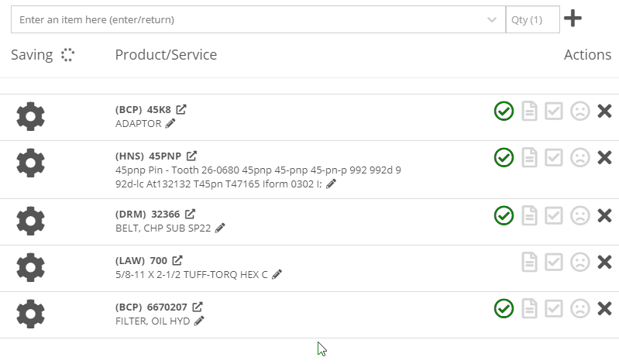The image size is (619, 364).
Task: Toggle checkbox icon on 45K8 ADAPTOR row
Action: [554, 111]
